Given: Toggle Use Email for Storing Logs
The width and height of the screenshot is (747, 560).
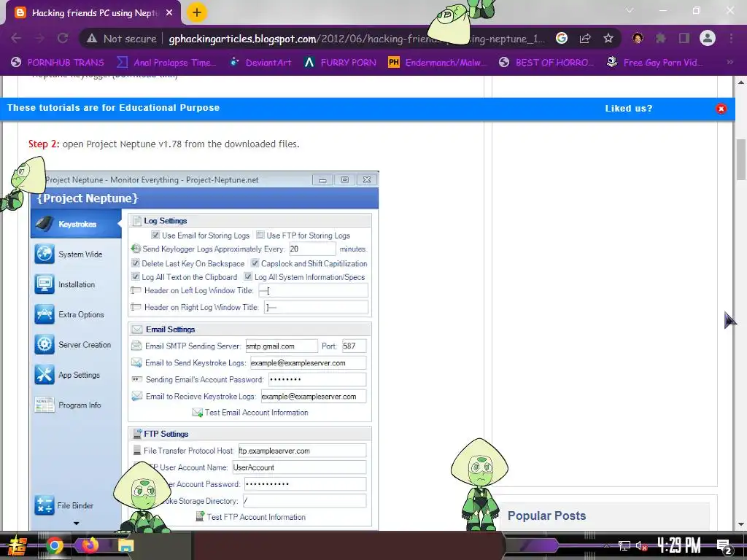Looking at the screenshot, I should point(155,235).
